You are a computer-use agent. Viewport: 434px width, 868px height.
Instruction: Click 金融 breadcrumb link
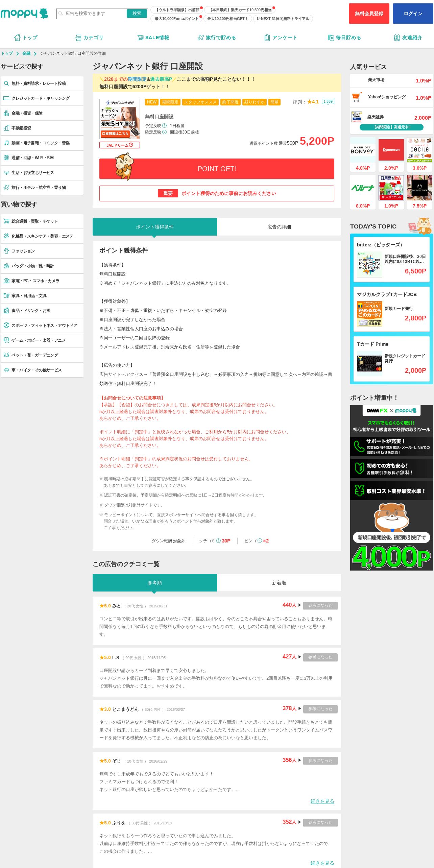(26, 53)
